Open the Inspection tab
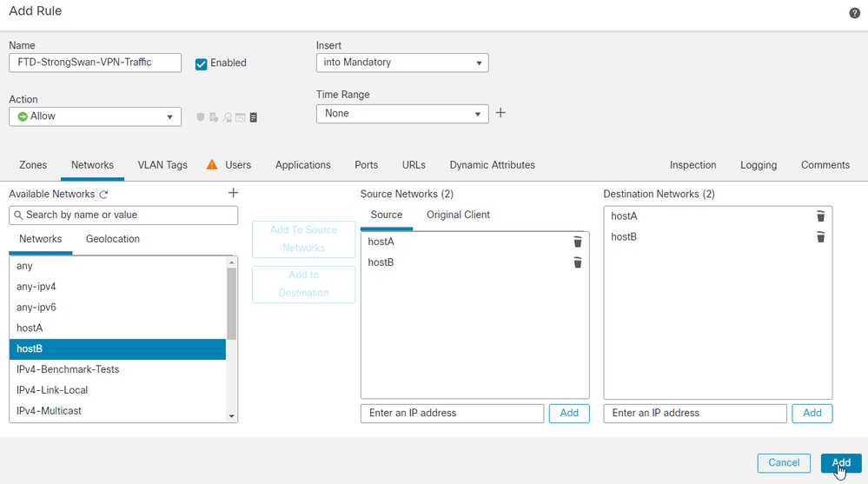The height and width of the screenshot is (484, 868). [x=693, y=165]
